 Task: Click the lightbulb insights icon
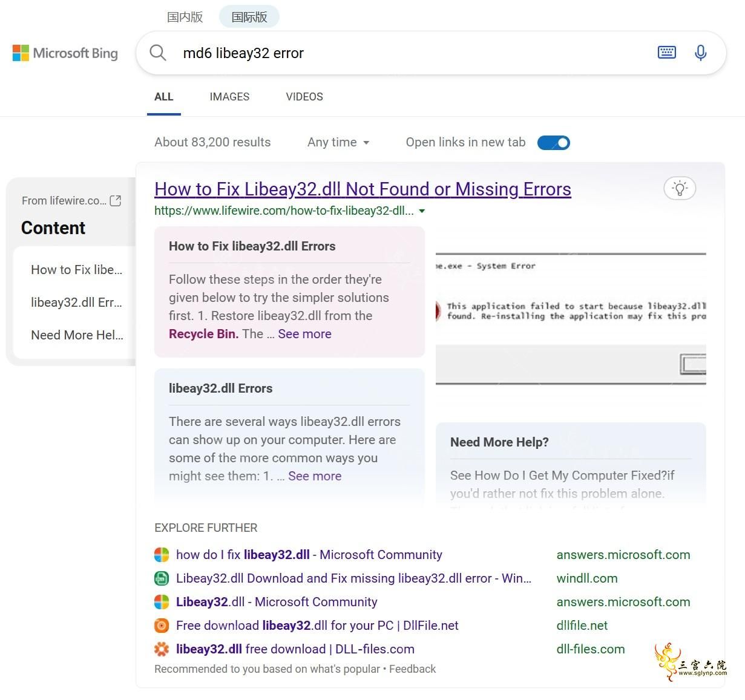click(680, 188)
